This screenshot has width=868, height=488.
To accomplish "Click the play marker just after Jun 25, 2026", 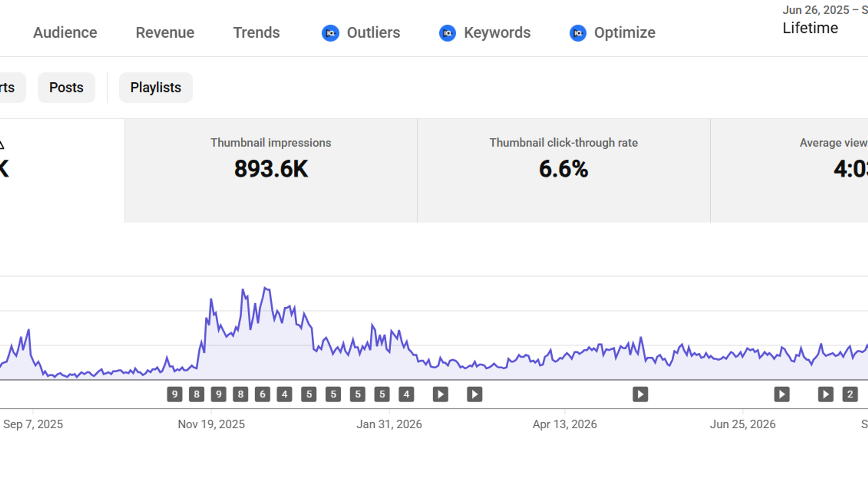I will (782, 394).
